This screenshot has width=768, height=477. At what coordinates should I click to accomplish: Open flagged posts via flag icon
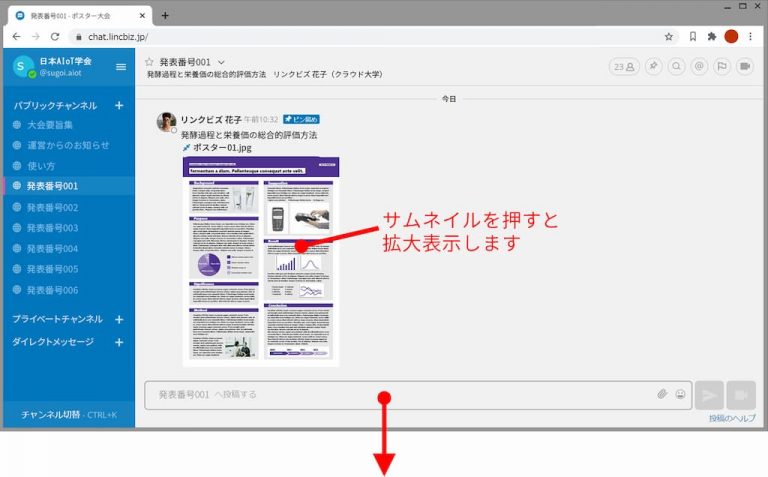[722, 67]
